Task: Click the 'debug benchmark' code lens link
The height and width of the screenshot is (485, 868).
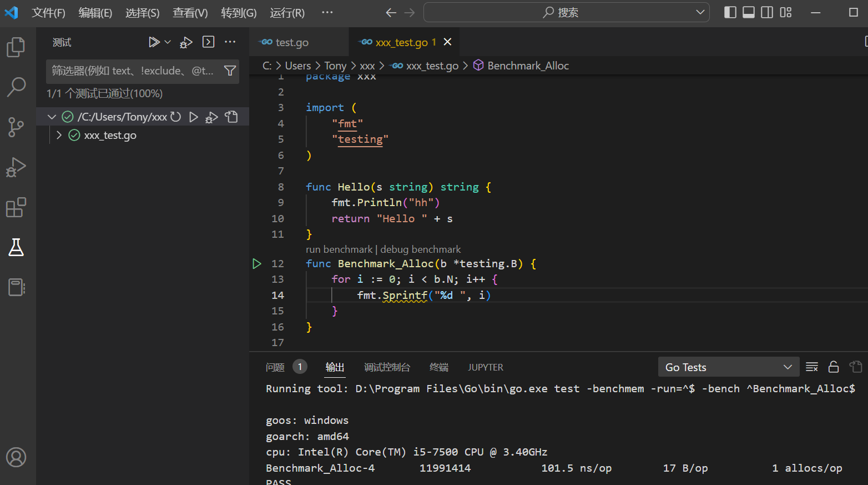Action: [420, 249]
